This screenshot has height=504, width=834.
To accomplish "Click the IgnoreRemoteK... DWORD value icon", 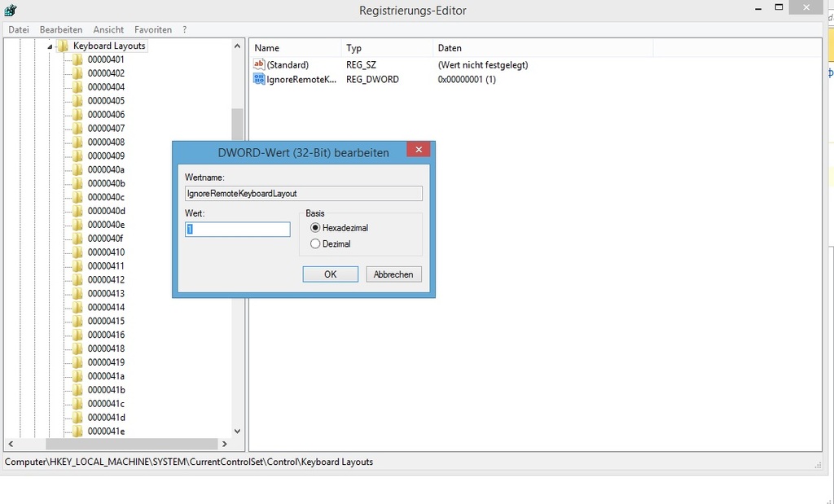I will point(260,79).
